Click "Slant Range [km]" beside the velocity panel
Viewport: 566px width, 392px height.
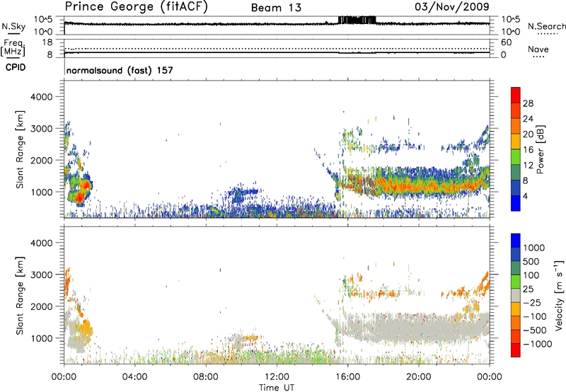click(x=20, y=296)
